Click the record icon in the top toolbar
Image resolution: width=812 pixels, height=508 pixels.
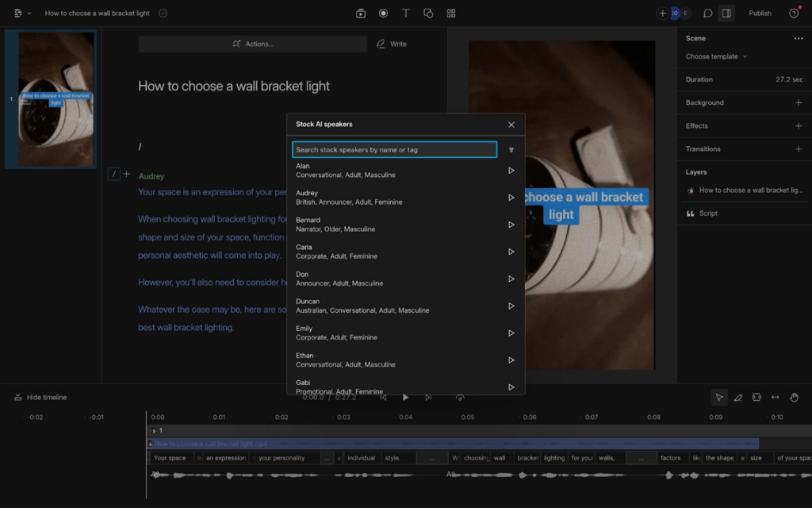pyautogui.click(x=383, y=13)
